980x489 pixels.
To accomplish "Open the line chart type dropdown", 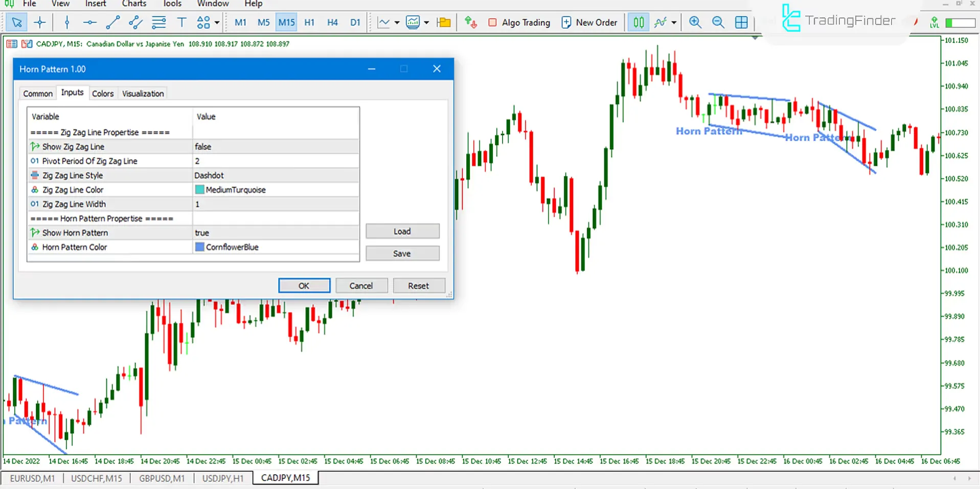I will pos(396,22).
